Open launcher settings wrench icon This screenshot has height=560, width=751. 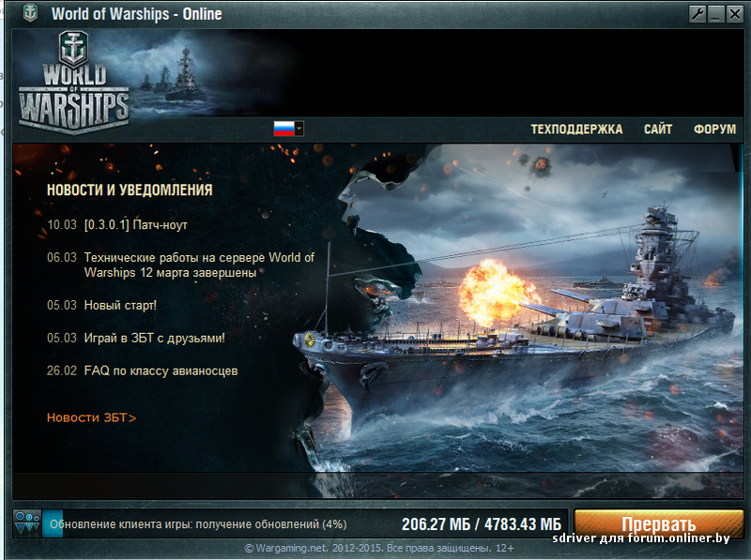point(697,14)
